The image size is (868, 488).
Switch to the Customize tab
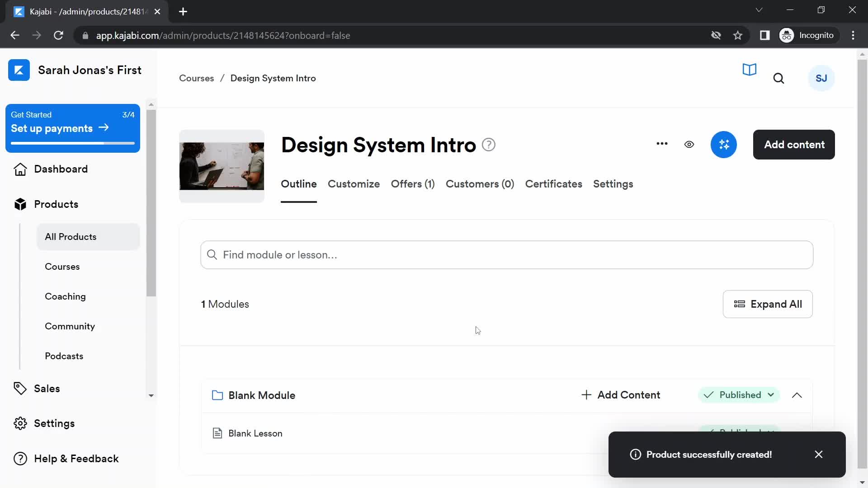pos(354,184)
